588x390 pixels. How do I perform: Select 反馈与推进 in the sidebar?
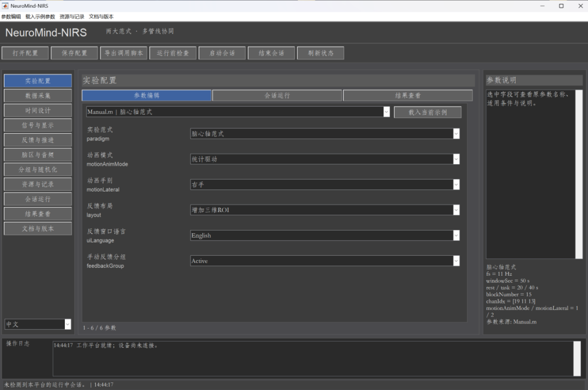(38, 140)
